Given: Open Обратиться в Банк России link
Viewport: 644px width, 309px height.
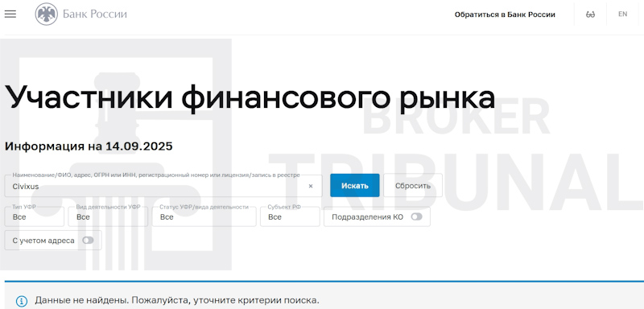Looking at the screenshot, I should (505, 14).
